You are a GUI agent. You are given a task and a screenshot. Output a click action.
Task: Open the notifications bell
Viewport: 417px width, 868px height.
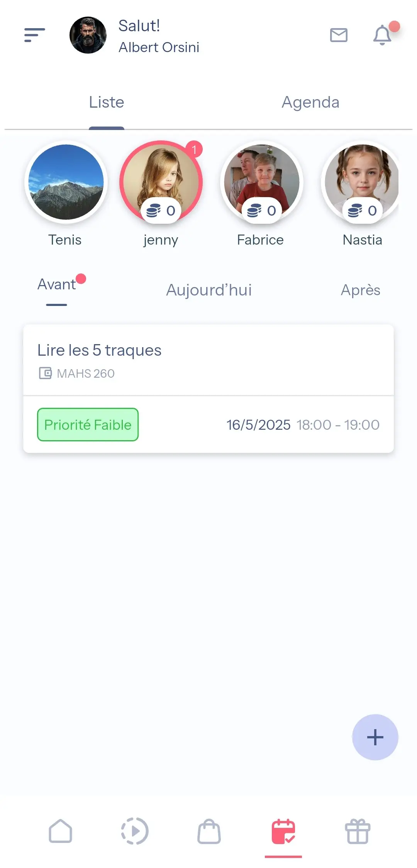coord(382,35)
